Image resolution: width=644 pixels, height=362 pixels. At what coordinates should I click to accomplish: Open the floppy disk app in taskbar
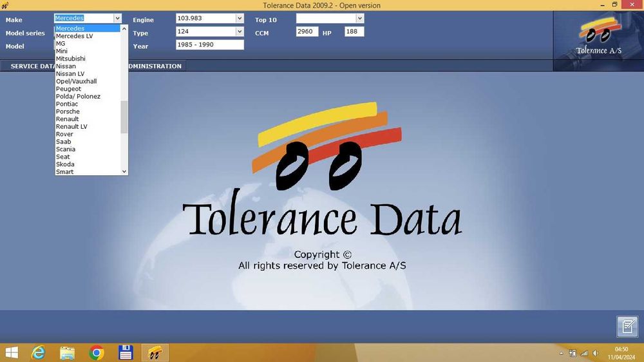coord(126,352)
